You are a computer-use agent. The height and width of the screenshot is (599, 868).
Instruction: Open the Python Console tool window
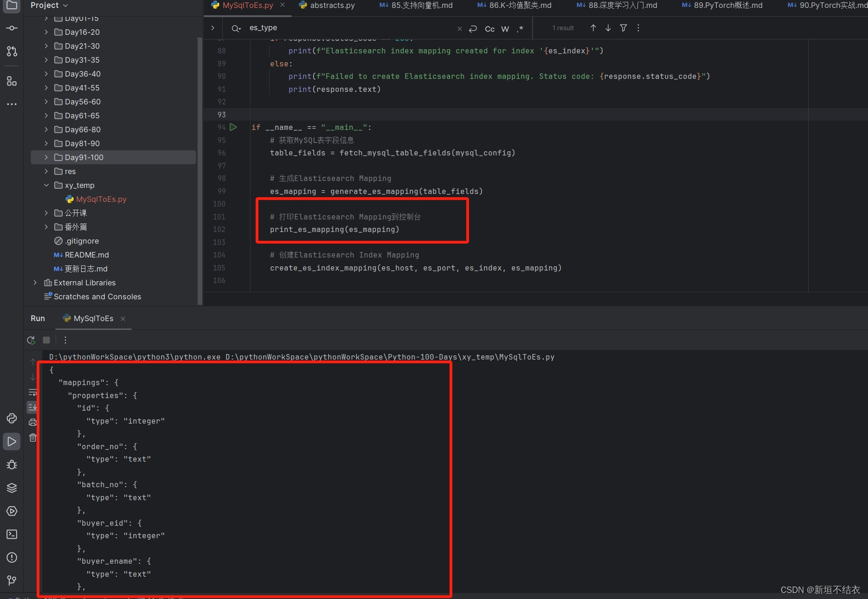coord(12,419)
